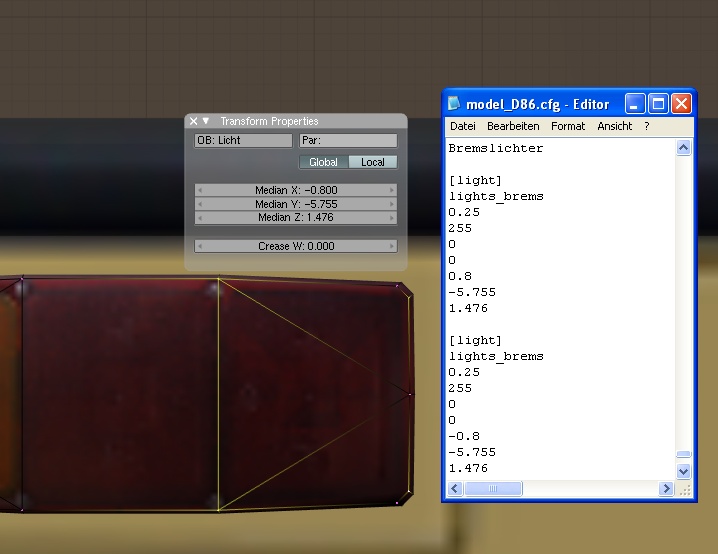Close the model_D86.cfg Editor window
Image resolution: width=718 pixels, height=554 pixels.
[681, 104]
